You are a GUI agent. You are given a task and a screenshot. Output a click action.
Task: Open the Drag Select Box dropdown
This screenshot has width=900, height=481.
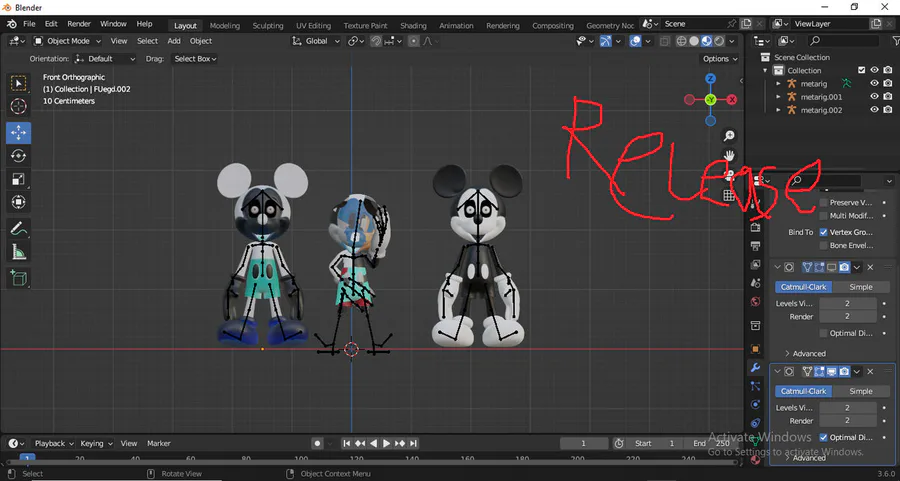pyautogui.click(x=195, y=59)
